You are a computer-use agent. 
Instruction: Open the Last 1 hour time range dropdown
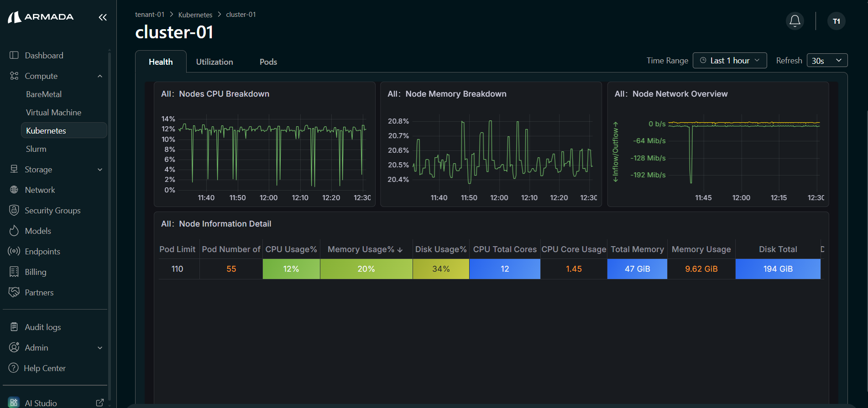[x=730, y=60]
